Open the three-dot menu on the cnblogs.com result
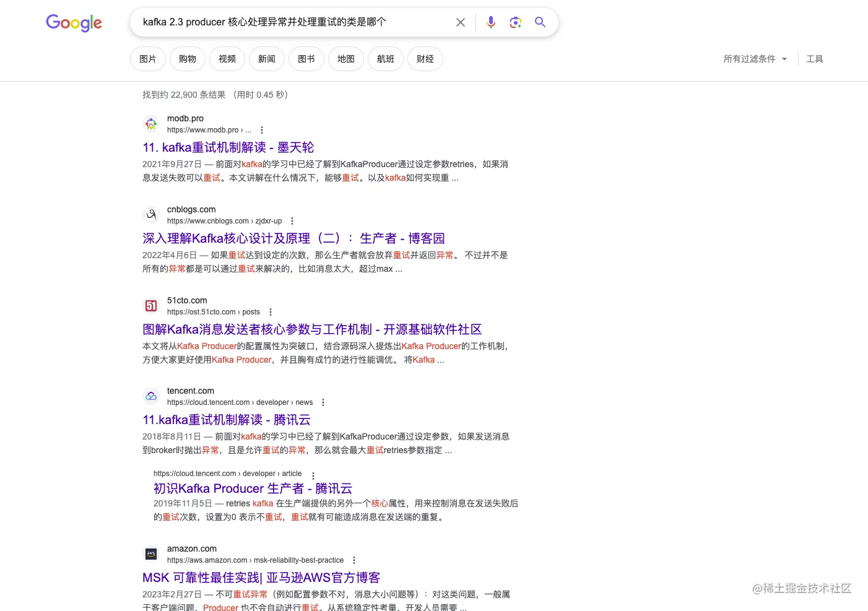The width and height of the screenshot is (868, 611). coord(292,220)
